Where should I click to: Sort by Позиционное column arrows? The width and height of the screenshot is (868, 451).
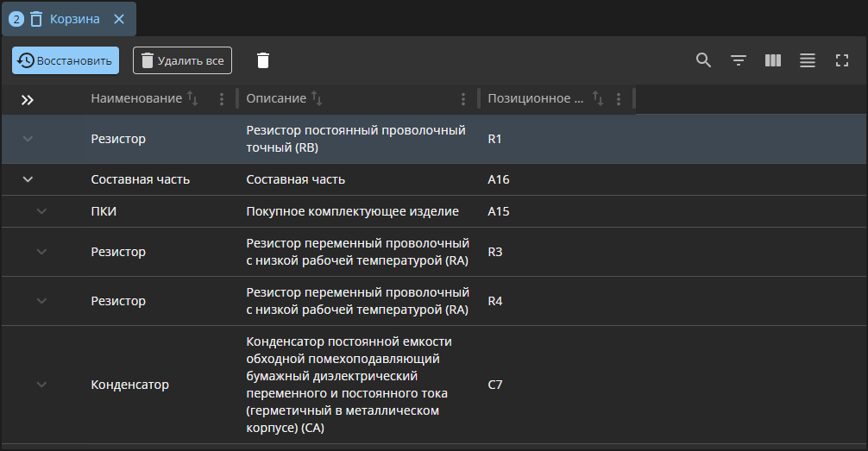click(597, 98)
